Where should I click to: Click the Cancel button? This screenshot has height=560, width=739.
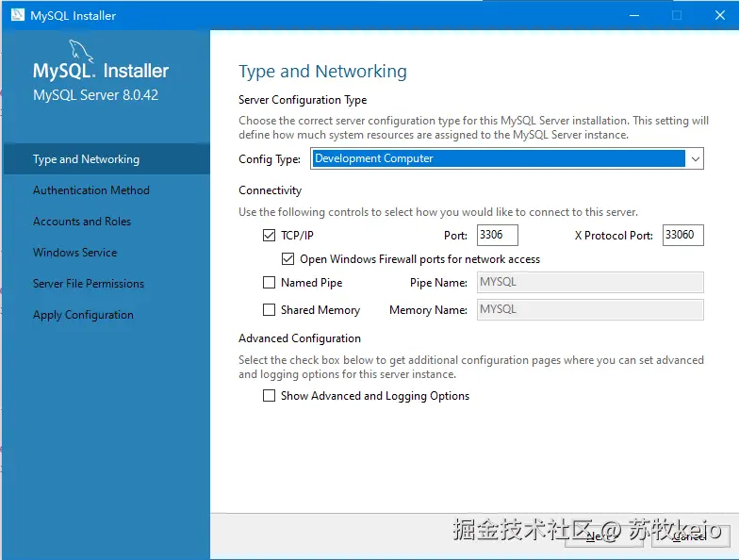[690, 535]
